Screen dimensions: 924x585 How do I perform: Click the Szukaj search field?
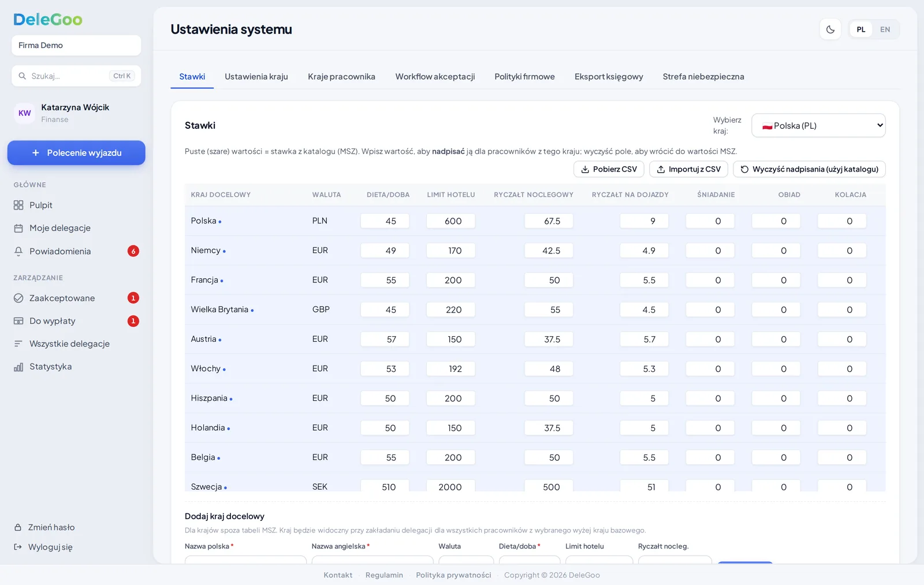coord(76,76)
